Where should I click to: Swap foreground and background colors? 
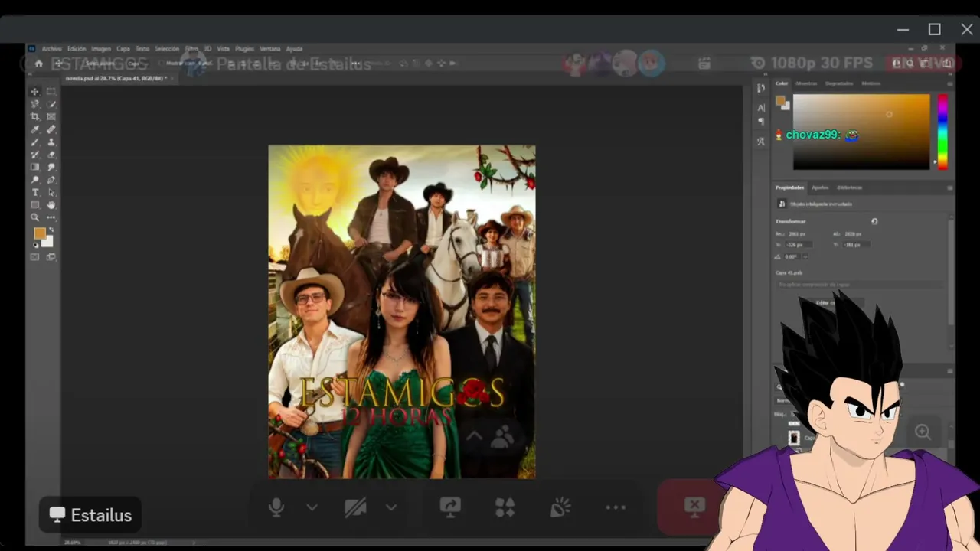(51, 230)
